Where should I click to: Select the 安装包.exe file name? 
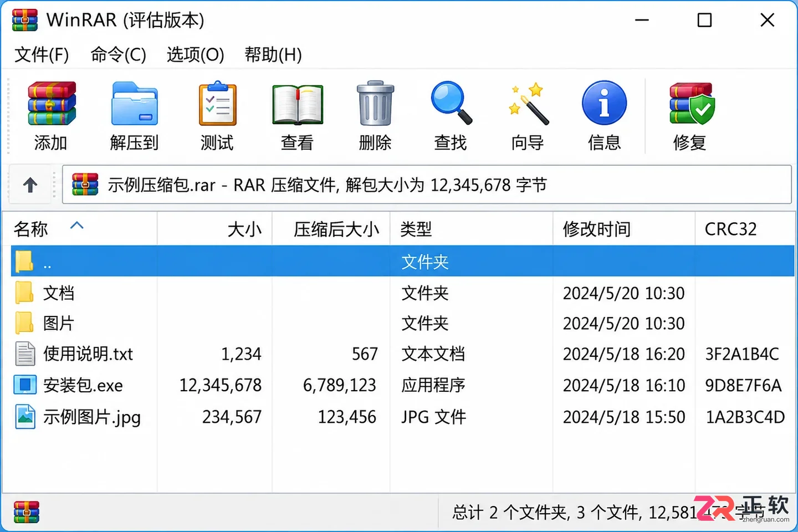83,385
